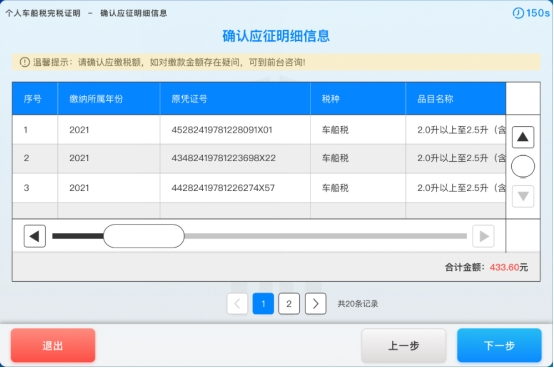The width and height of the screenshot is (554, 368).
Task: Select page 2 in pagination
Action: (289, 304)
